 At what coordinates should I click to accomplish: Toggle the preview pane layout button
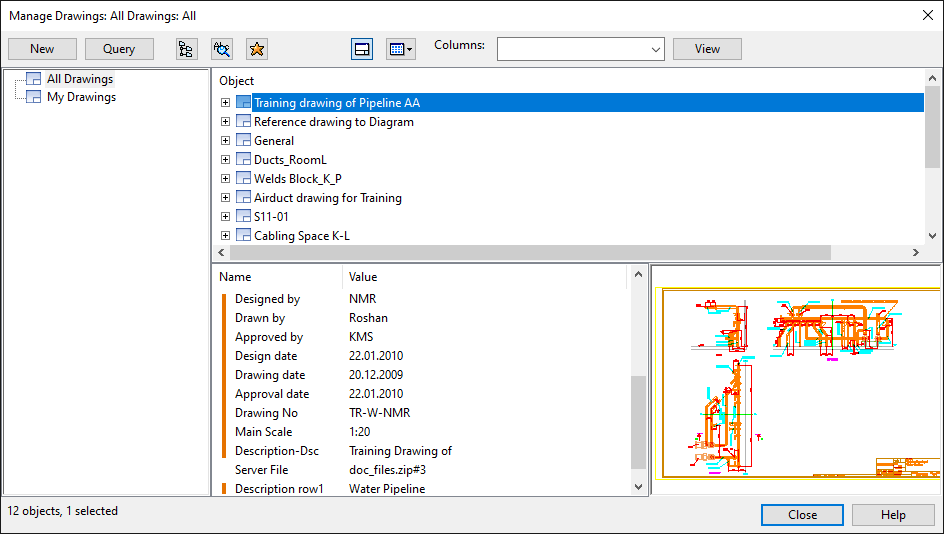[363, 49]
